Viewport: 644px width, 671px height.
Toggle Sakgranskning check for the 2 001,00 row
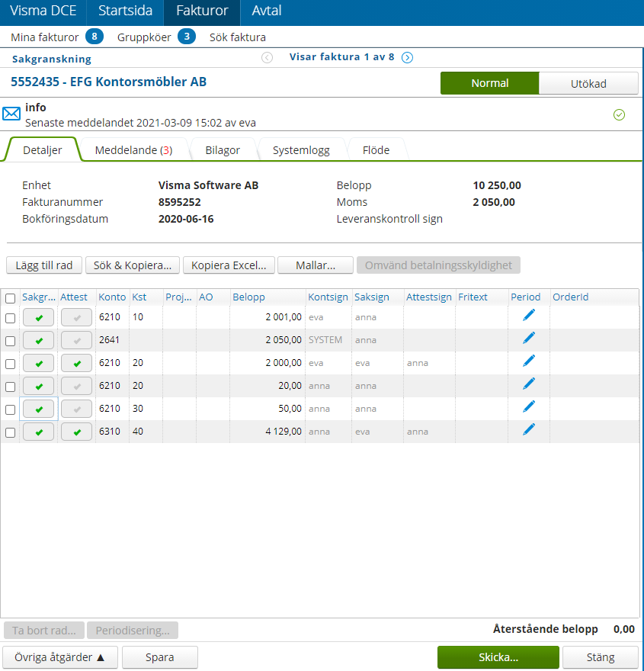click(38, 317)
